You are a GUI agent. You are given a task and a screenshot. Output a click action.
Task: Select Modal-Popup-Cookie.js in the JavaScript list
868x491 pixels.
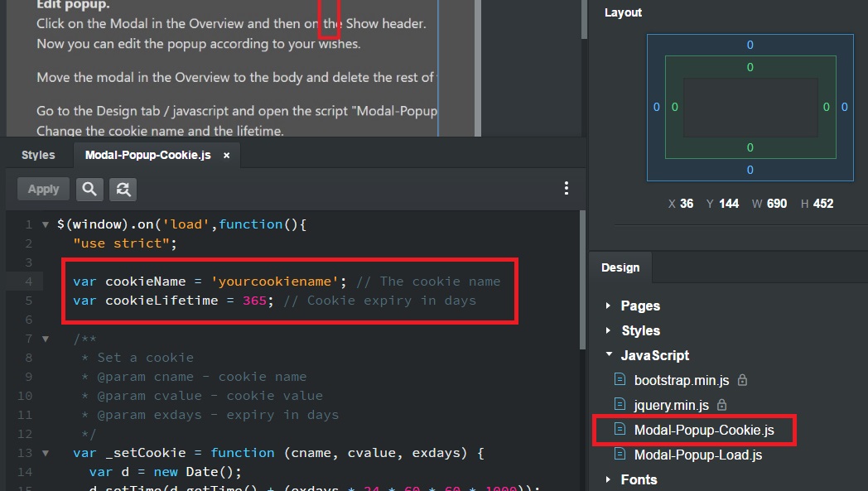(x=703, y=430)
